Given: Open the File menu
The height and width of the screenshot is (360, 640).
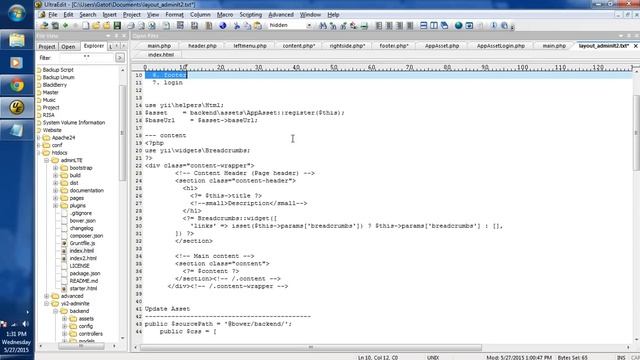Looking at the screenshot, I should (x=53, y=15).
